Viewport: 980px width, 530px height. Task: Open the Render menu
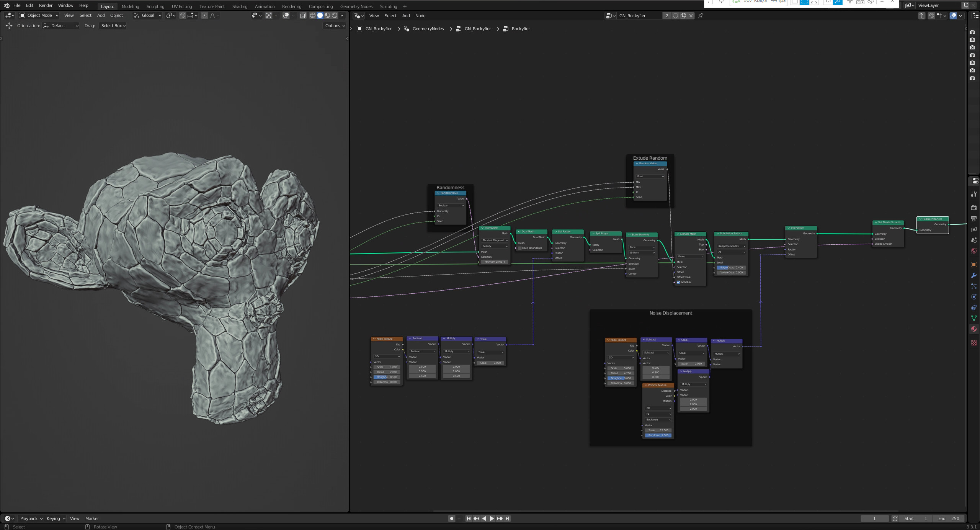click(x=46, y=5)
